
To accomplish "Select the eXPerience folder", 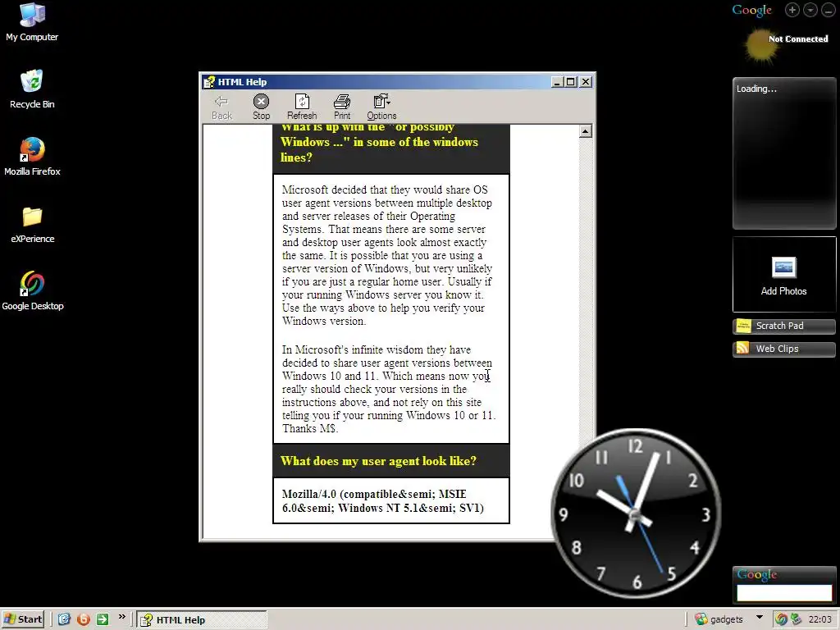I will point(32,224).
